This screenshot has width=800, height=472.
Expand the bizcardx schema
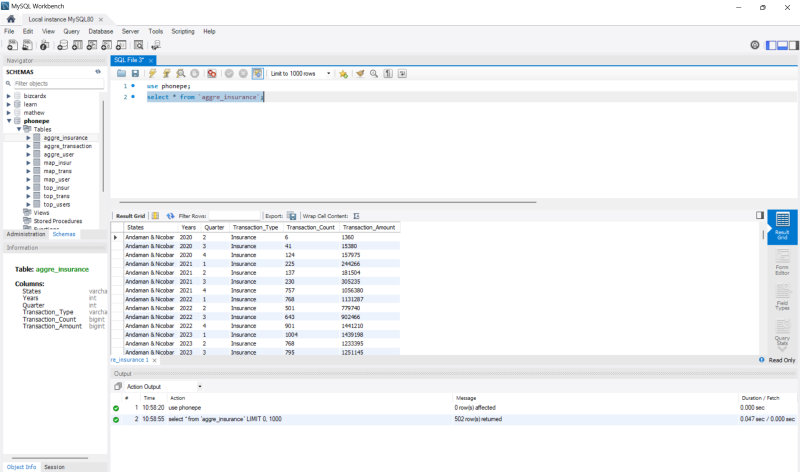coord(9,96)
